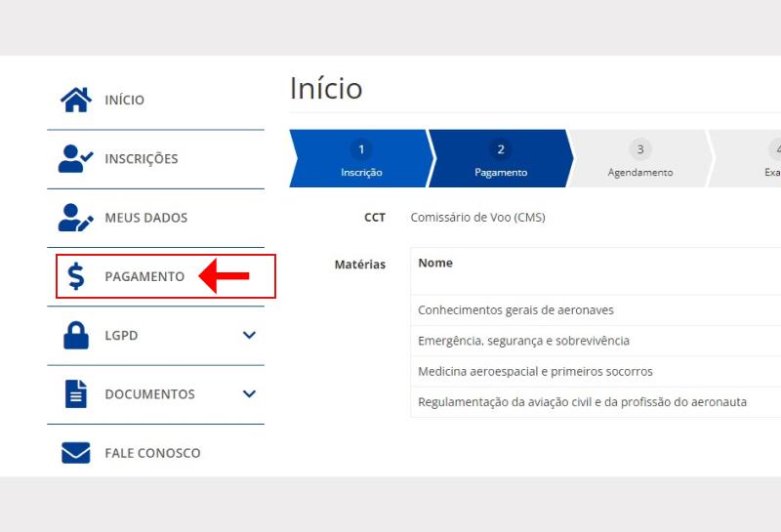Image resolution: width=781 pixels, height=532 pixels.
Task: Click the user pencil icon for Meus Dados
Action: 76,218
